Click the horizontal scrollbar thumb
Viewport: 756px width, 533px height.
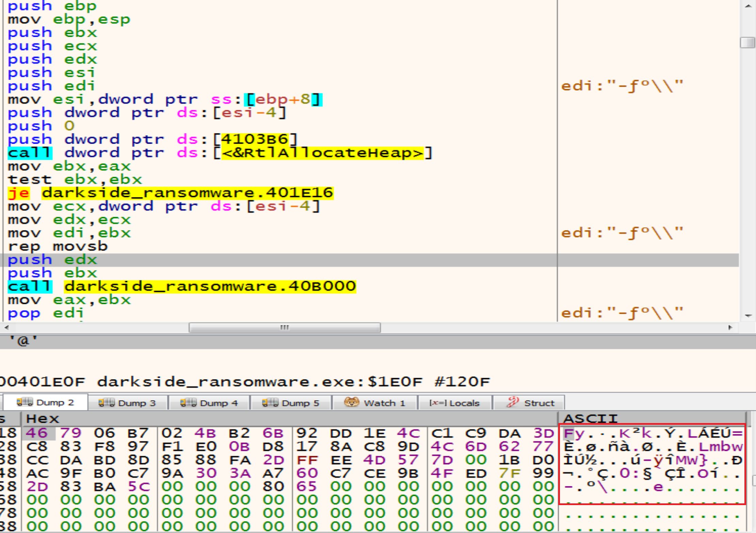285,327
